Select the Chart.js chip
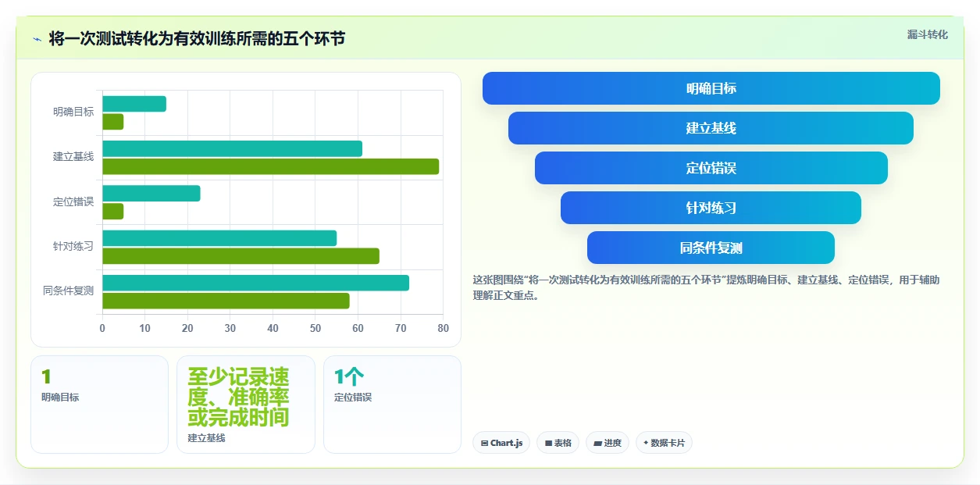The width and height of the screenshot is (980, 485). [501, 443]
